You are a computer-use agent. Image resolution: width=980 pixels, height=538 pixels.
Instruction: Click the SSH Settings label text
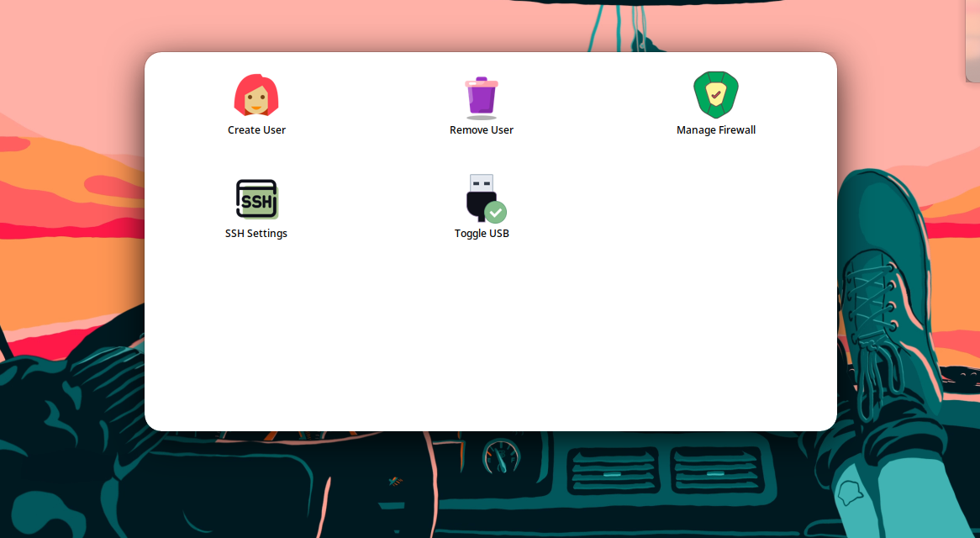tap(256, 233)
